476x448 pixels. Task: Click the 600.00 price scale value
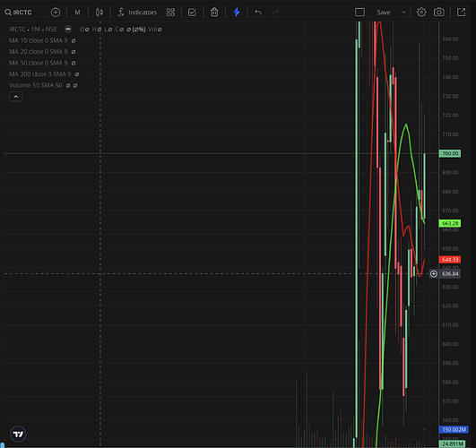450,344
